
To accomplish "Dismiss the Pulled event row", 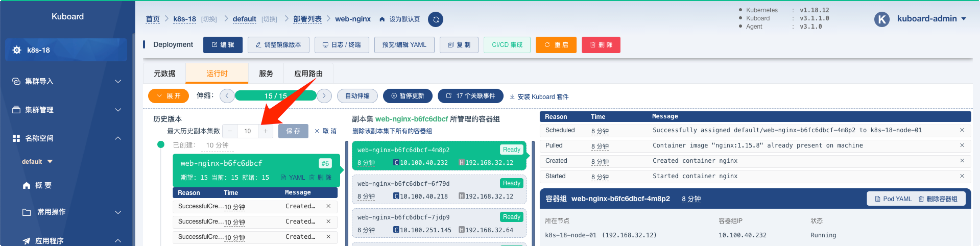I will point(962,145).
